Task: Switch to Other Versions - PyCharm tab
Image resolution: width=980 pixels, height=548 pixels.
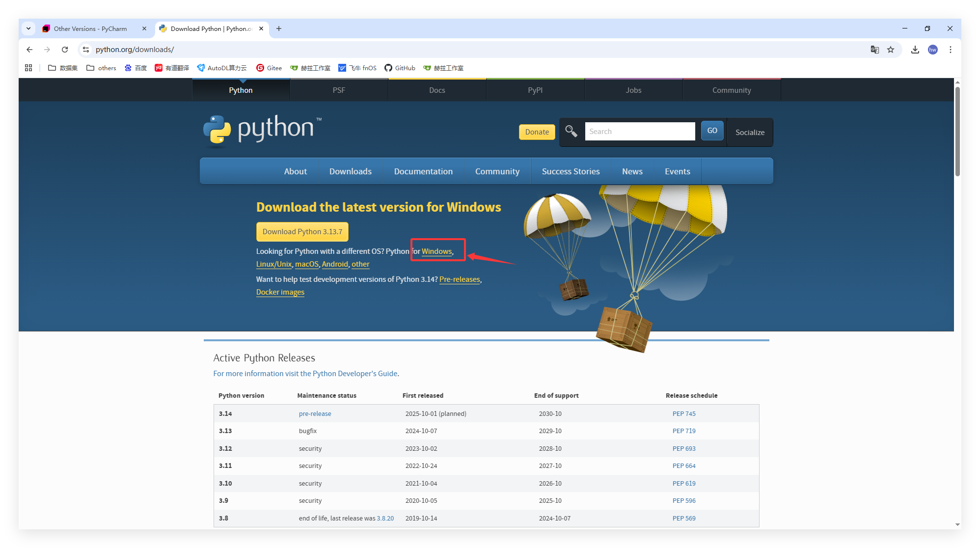Action: point(90,28)
